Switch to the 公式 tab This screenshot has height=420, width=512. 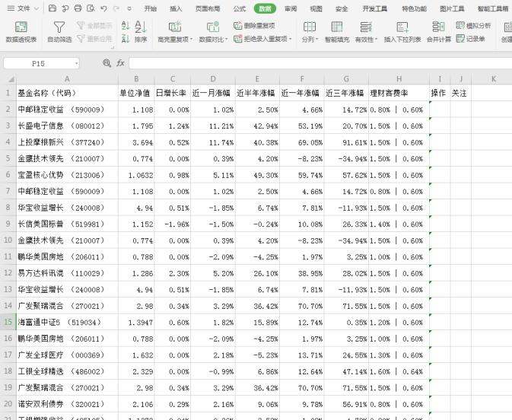click(x=240, y=8)
